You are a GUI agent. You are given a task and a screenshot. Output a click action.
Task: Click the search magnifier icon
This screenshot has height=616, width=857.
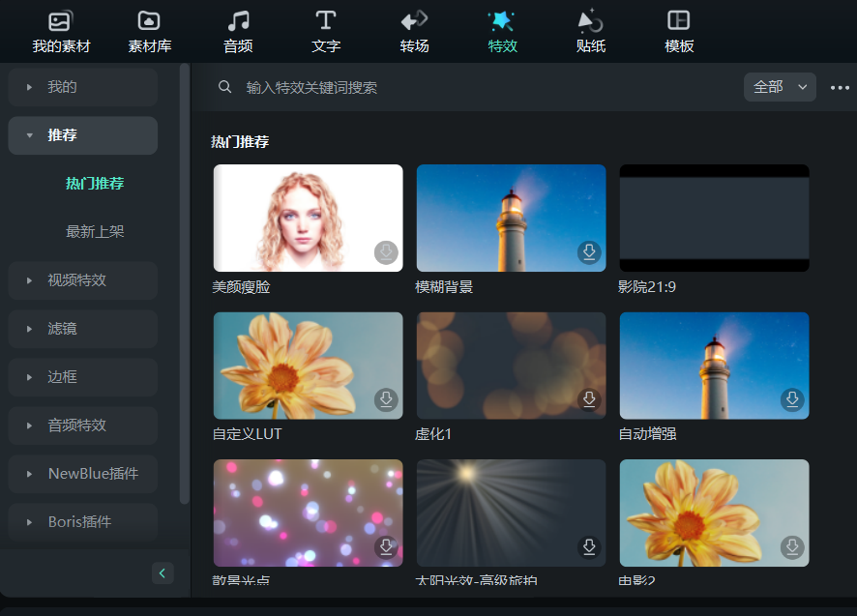(x=224, y=87)
